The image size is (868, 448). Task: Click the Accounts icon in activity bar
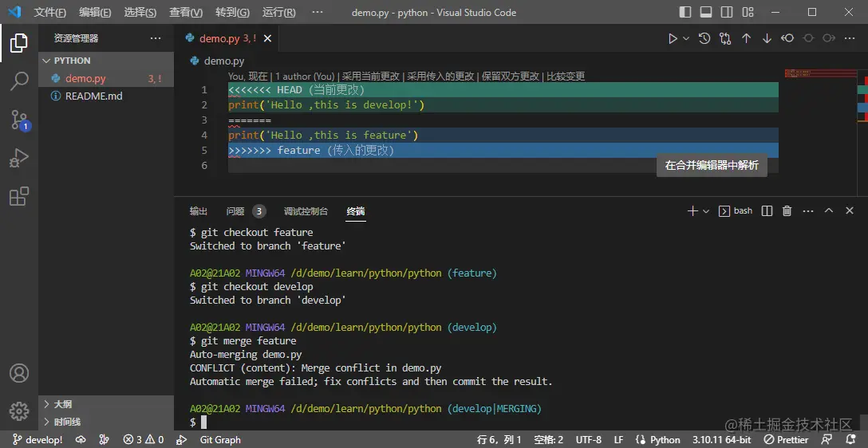click(19, 373)
